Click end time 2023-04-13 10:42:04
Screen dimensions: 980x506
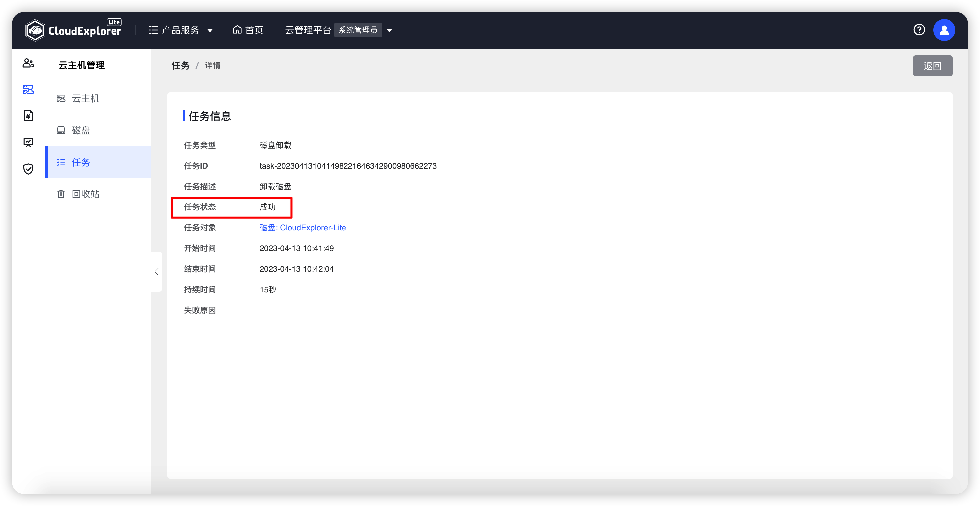pos(296,269)
